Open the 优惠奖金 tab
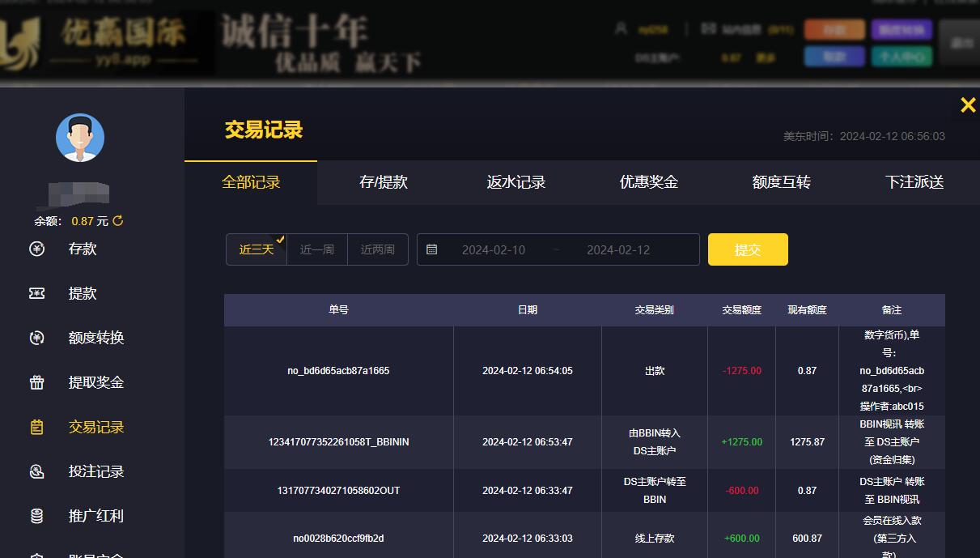The width and height of the screenshot is (980, 558). pos(649,182)
